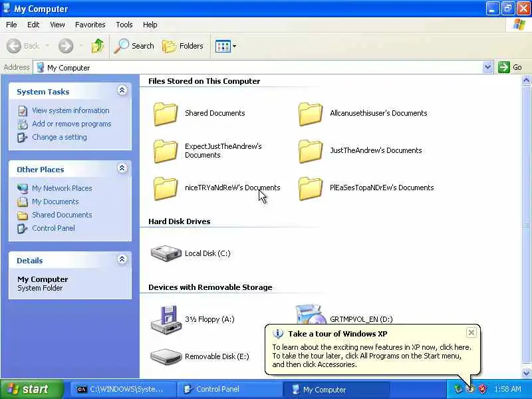Viewport: 532px width, 399px height.
Task: Toggle the Folders pane toolbar button
Action: [x=182, y=46]
